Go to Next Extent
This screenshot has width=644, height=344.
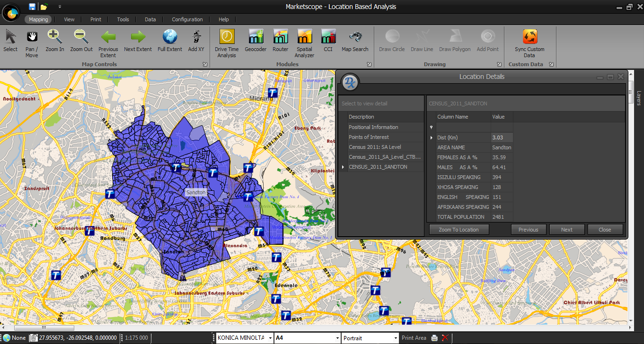pyautogui.click(x=138, y=40)
